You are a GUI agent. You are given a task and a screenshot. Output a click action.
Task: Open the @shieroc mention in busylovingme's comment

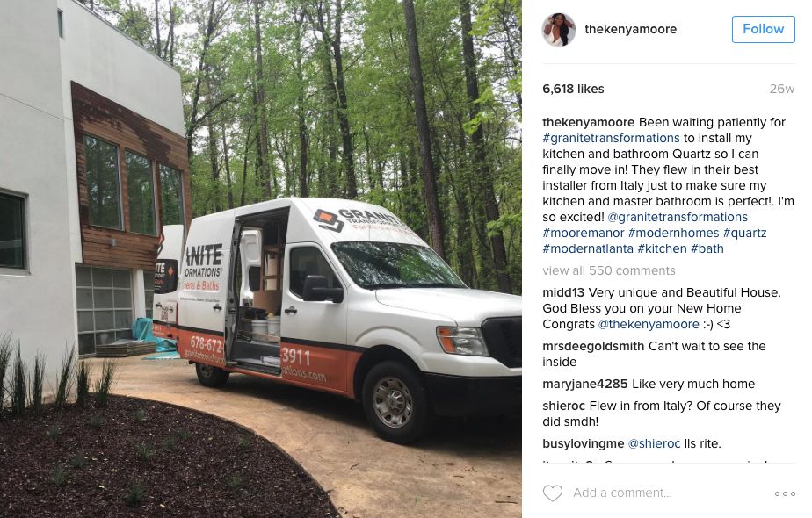654,444
